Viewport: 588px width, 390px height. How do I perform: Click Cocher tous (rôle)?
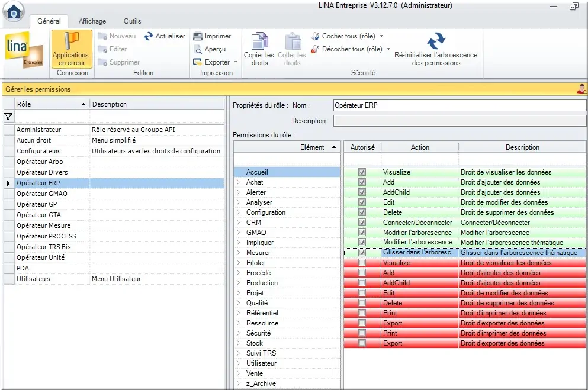[343, 36]
